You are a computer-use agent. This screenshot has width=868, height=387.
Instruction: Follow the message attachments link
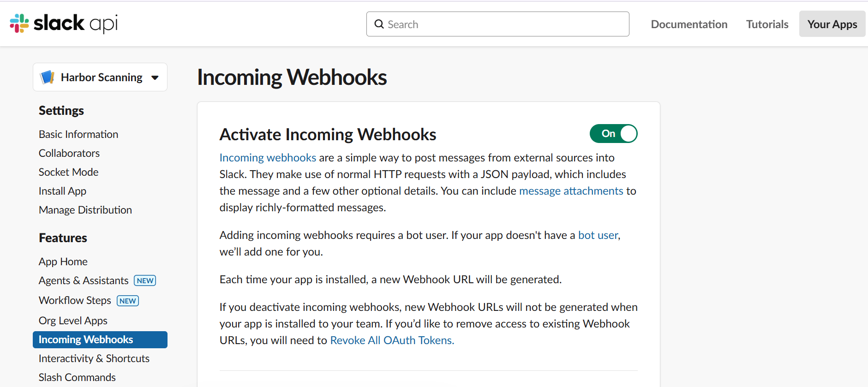[x=571, y=191]
